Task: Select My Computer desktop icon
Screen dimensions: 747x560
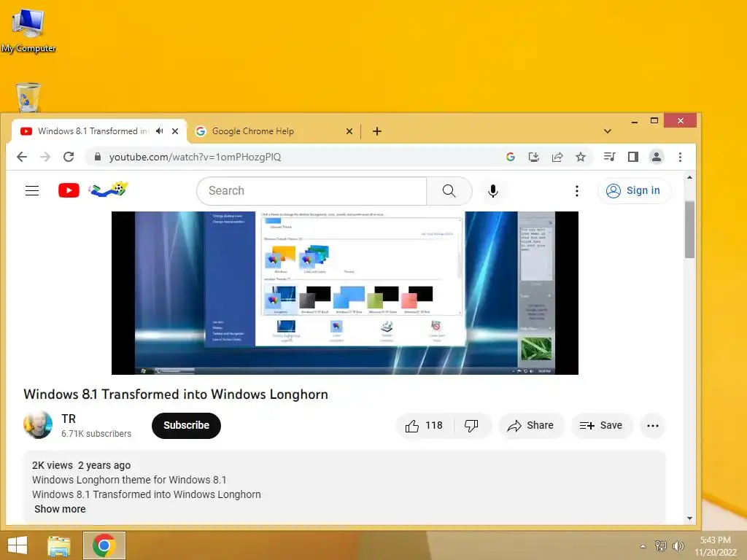Action: tap(28, 31)
